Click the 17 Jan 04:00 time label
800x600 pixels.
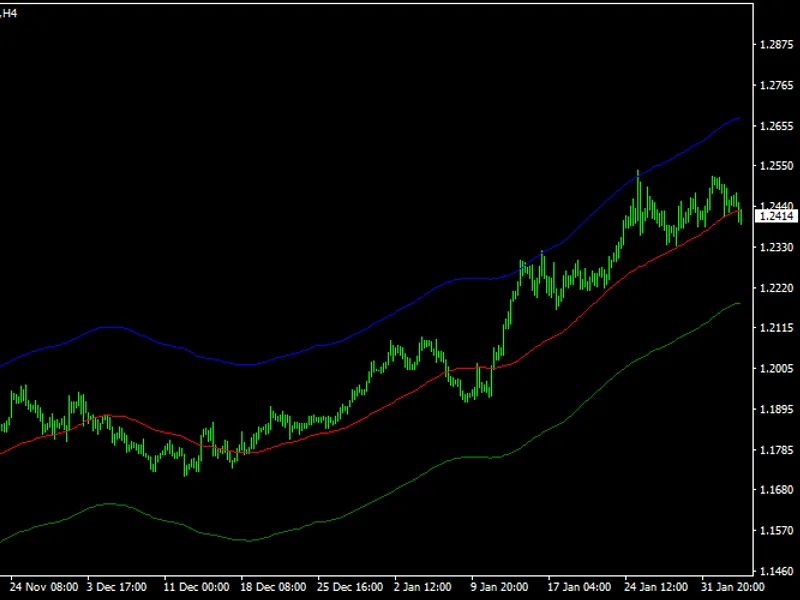[579, 587]
